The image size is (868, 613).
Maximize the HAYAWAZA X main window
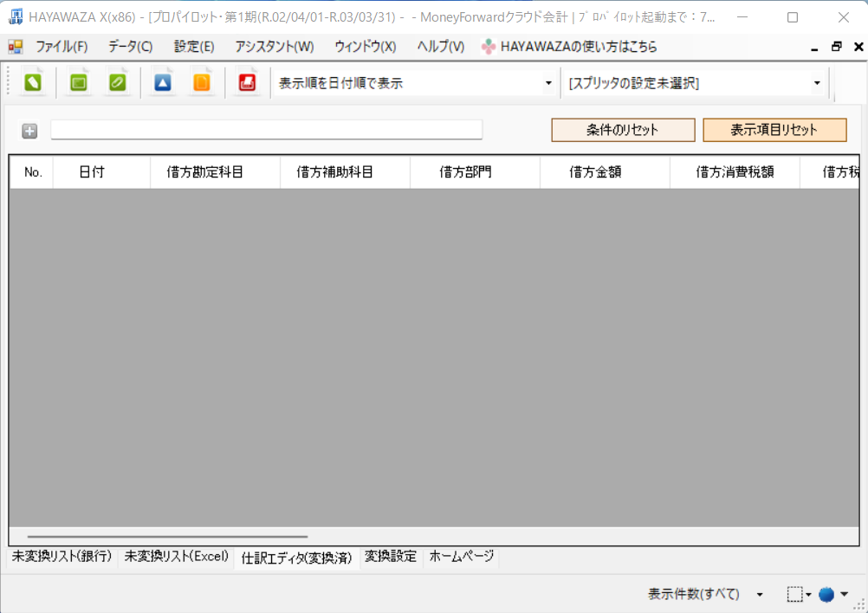click(x=793, y=17)
